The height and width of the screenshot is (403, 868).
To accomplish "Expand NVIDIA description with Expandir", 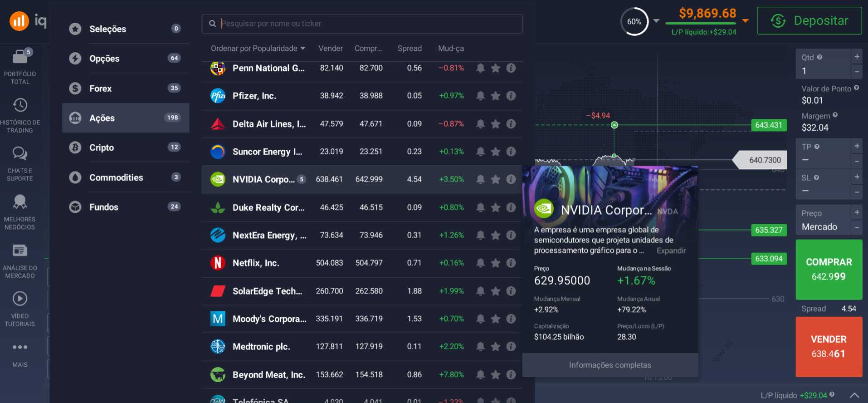I will click(x=671, y=251).
